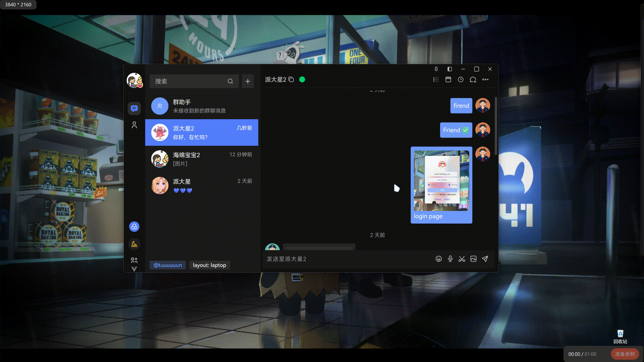Image resolution: width=644 pixels, height=362 pixels.
Task: Open the 海绵宝宝2 conversation
Action: tap(202, 159)
